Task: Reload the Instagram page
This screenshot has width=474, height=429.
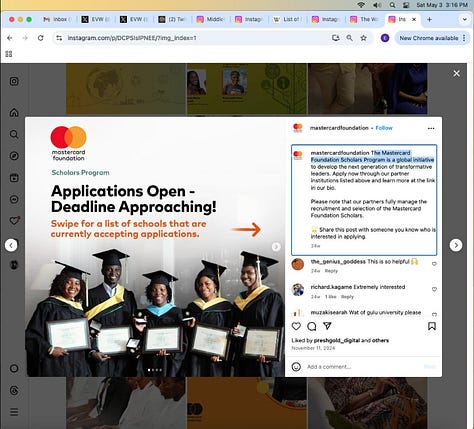Action: click(x=41, y=38)
